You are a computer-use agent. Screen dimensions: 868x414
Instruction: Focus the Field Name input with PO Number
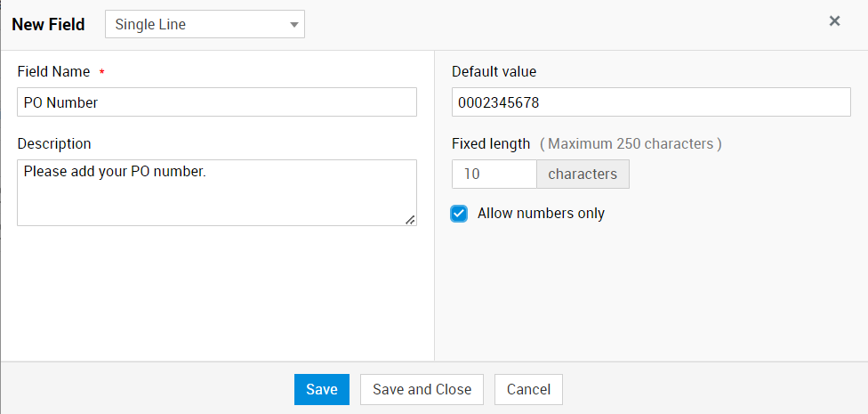pos(216,102)
